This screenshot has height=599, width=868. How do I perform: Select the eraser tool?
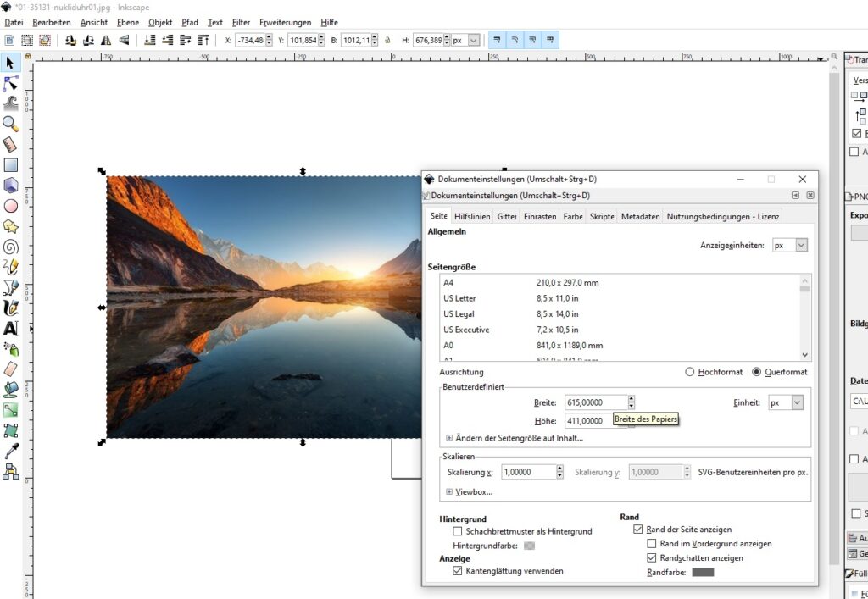click(10, 369)
